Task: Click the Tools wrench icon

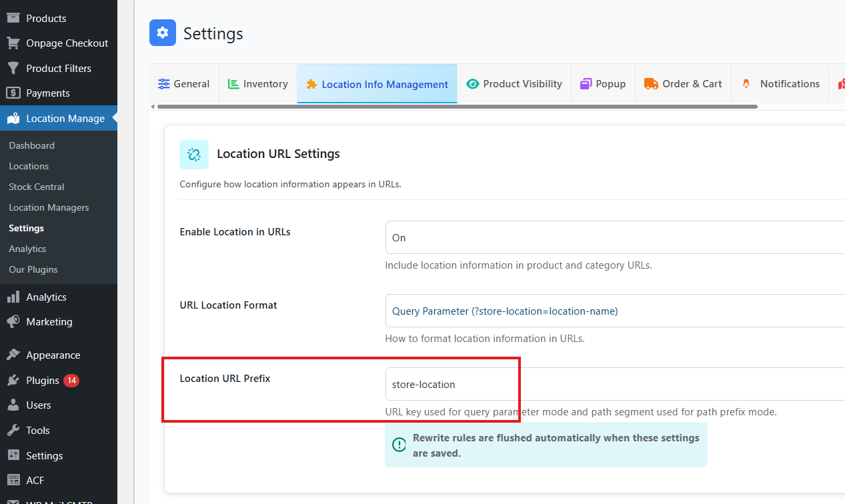Action: coord(13,430)
